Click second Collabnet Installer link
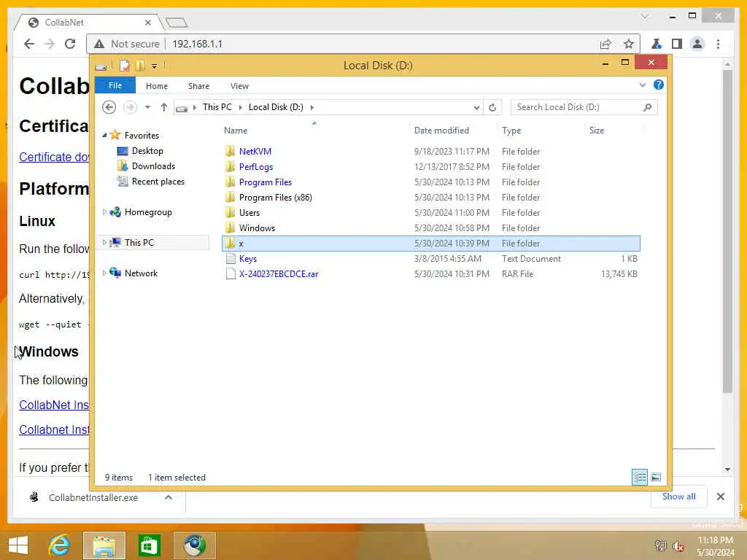This screenshot has width=747, height=560. 54,429
